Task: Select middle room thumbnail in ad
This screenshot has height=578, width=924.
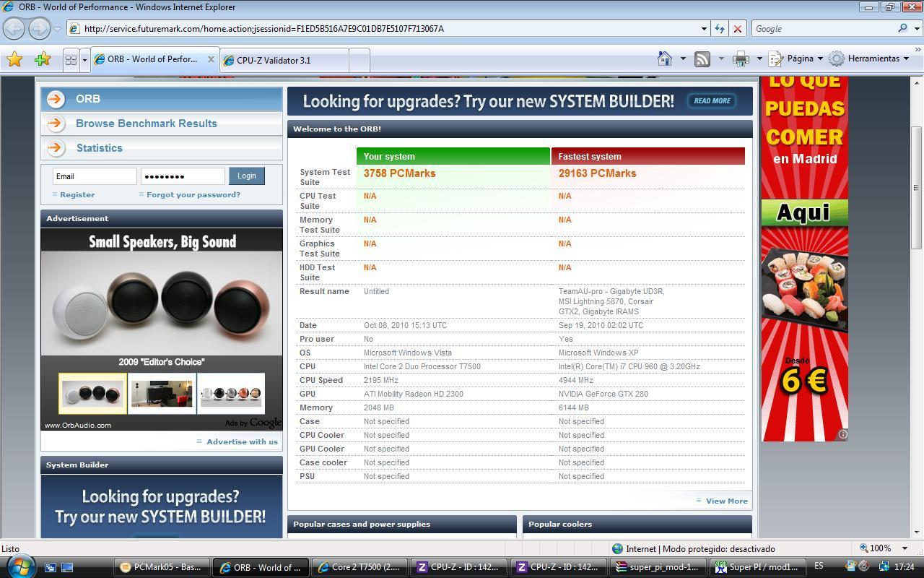Action: 162,394
